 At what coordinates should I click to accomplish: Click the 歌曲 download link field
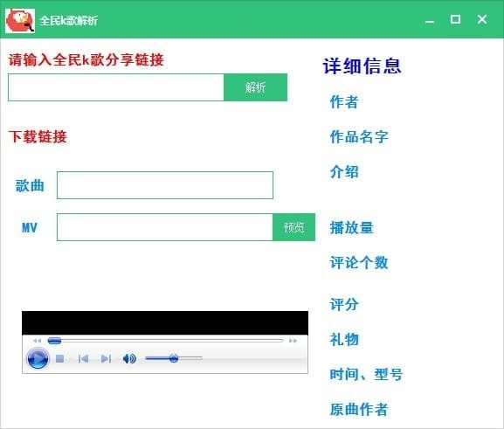coord(165,185)
